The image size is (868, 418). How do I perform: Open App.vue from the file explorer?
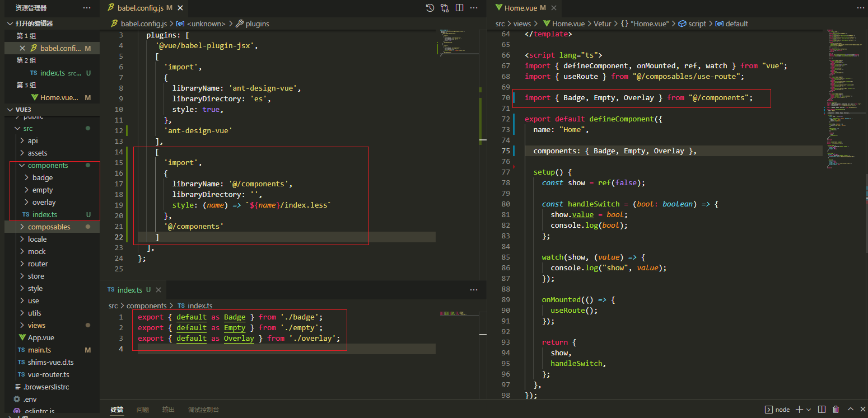coord(40,338)
